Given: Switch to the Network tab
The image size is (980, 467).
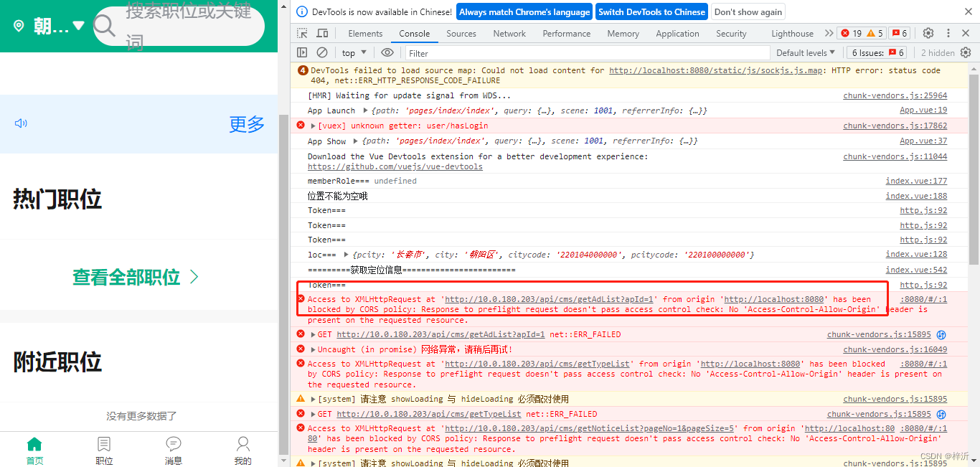Looking at the screenshot, I should click(509, 34).
